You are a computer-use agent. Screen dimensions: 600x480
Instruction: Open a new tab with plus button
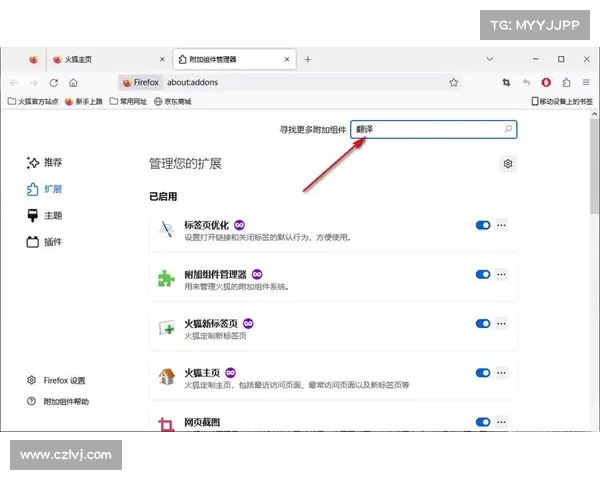coord(308,59)
